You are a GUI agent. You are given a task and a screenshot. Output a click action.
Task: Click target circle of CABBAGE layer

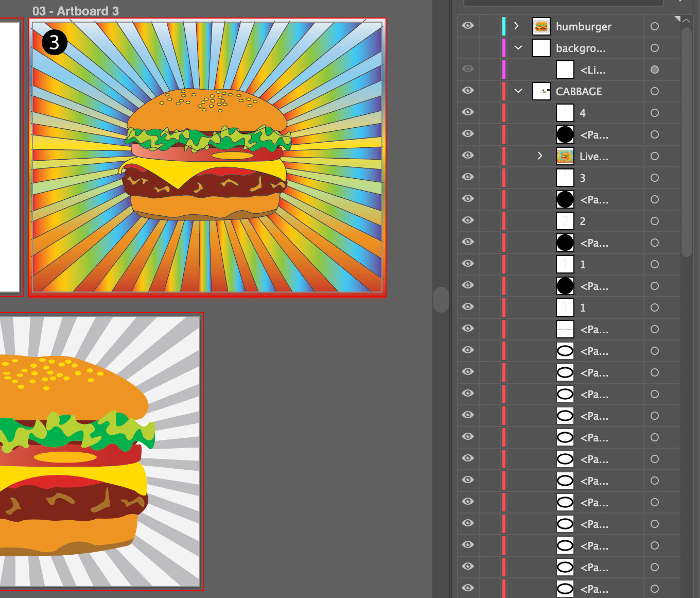pyautogui.click(x=655, y=91)
